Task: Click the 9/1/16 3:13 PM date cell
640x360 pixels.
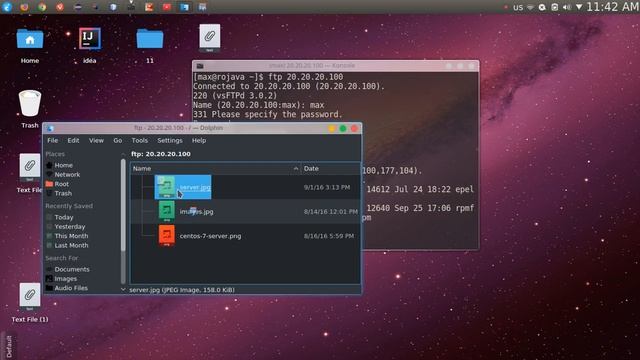Action: pyautogui.click(x=327, y=187)
